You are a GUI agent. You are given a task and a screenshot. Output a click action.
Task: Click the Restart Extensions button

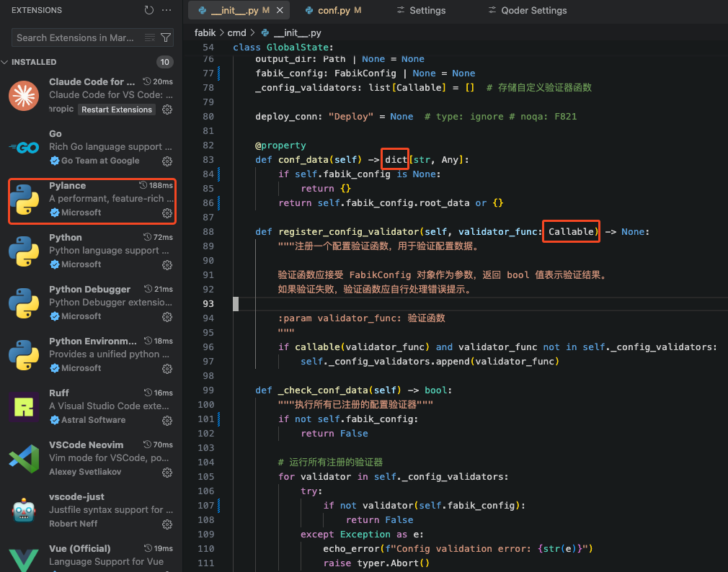click(x=117, y=110)
